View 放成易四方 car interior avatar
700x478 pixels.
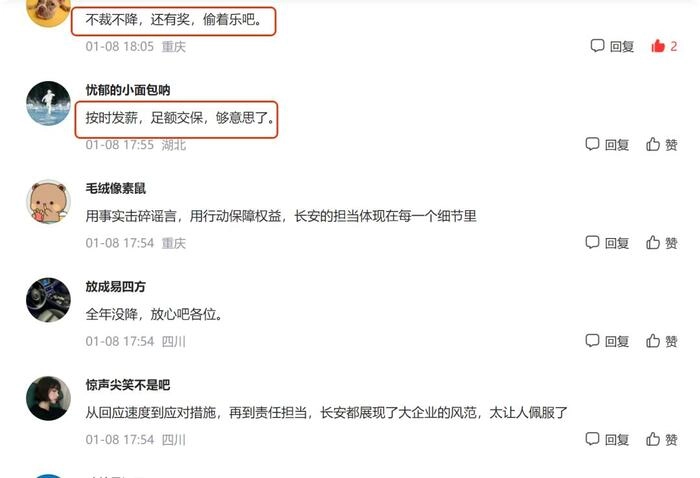[x=48, y=300]
